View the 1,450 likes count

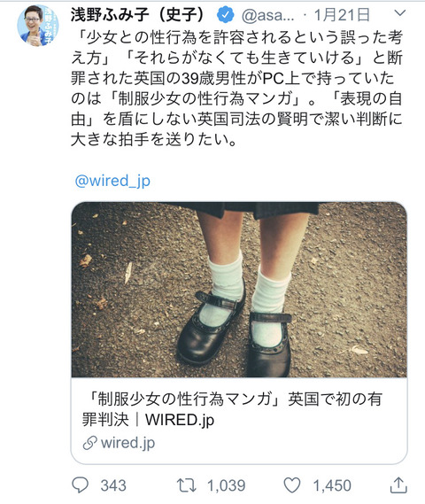click(332, 485)
